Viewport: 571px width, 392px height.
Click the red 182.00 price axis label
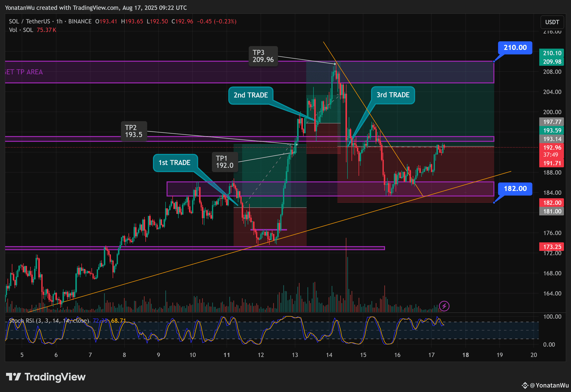551,203
